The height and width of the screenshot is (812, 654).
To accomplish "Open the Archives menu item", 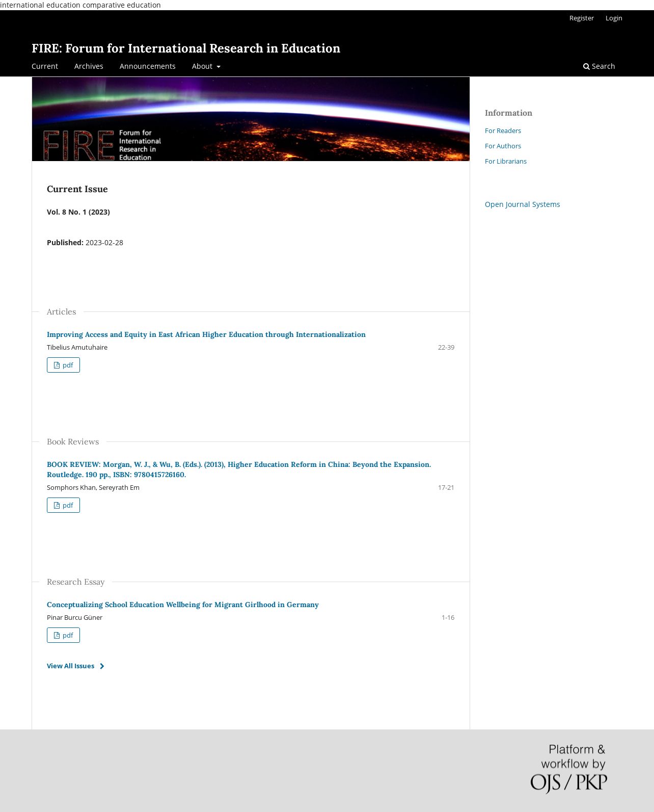I will coord(89,66).
